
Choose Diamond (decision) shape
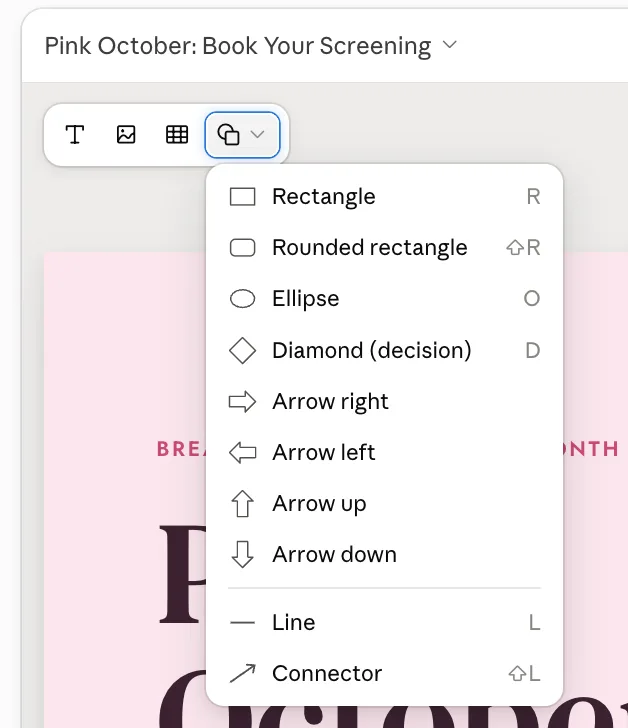(384, 350)
